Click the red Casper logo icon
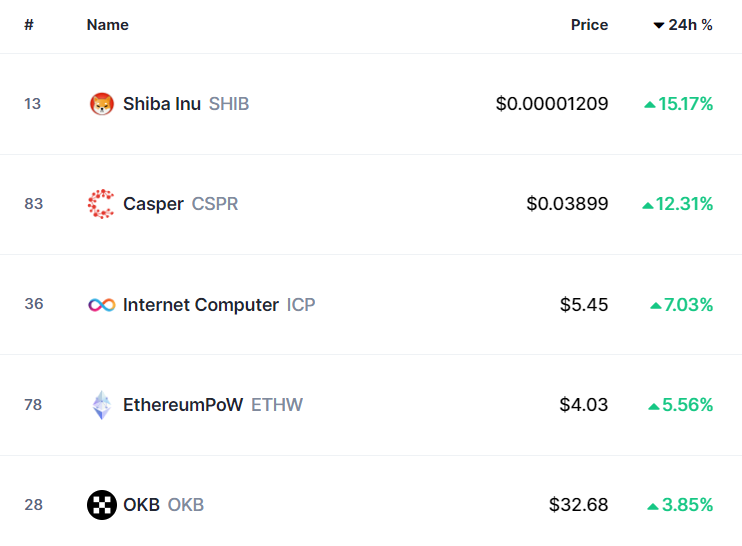Image resolution: width=742 pixels, height=546 pixels. 101,204
